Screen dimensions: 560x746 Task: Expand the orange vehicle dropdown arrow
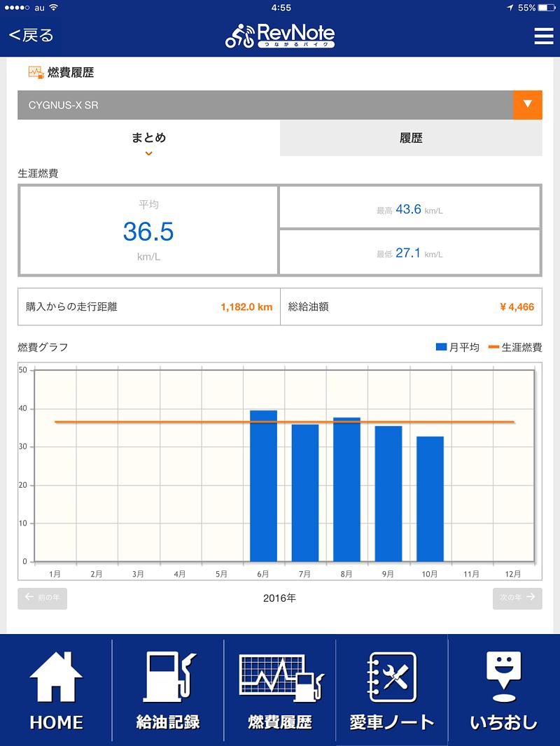point(528,105)
